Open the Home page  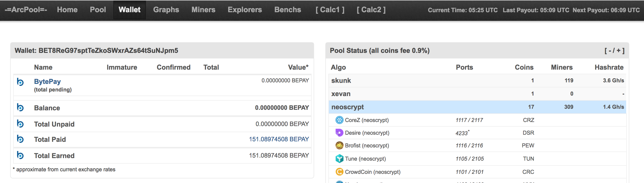pos(67,10)
